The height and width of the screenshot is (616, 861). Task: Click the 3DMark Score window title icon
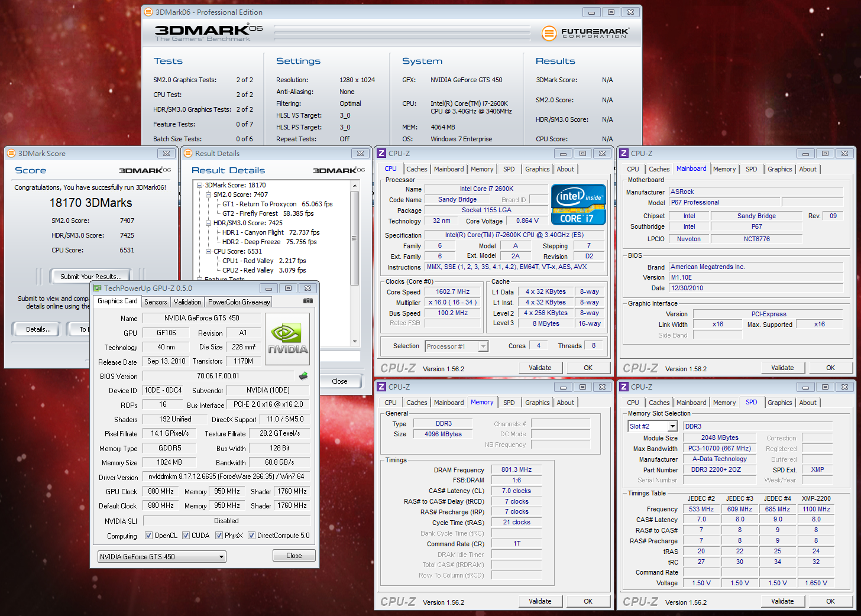click(x=11, y=154)
